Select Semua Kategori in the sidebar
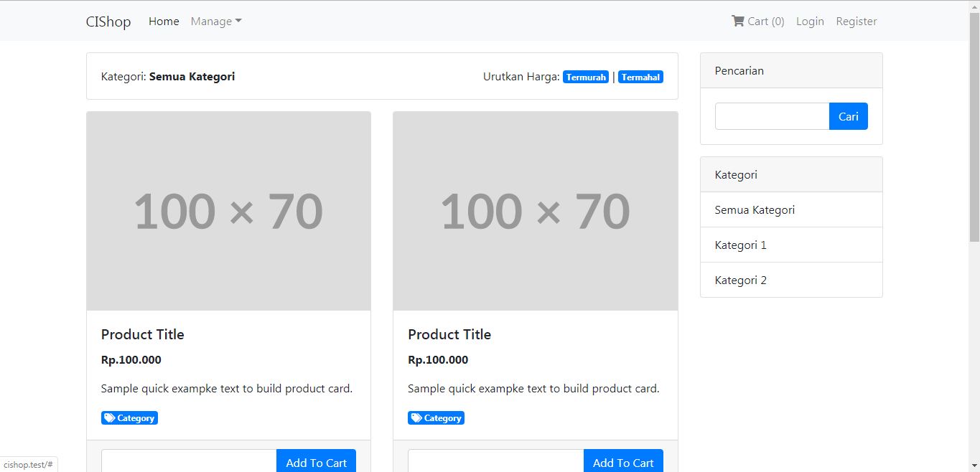 (755, 210)
